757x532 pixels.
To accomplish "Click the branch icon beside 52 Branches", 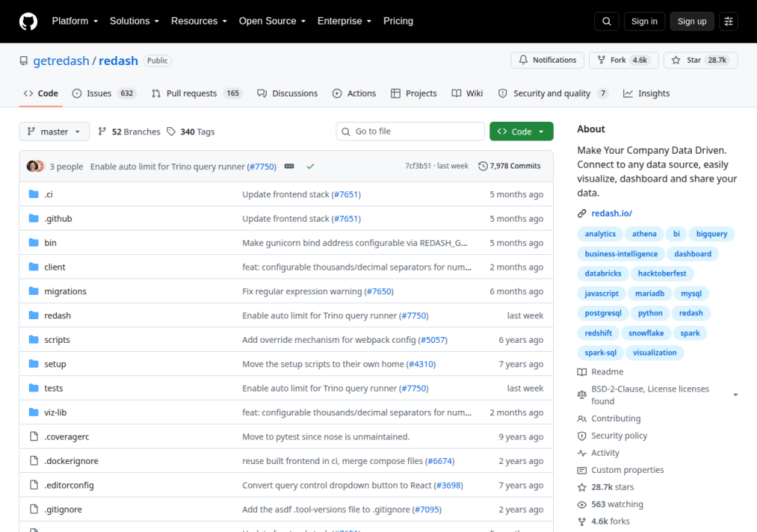I will [102, 132].
